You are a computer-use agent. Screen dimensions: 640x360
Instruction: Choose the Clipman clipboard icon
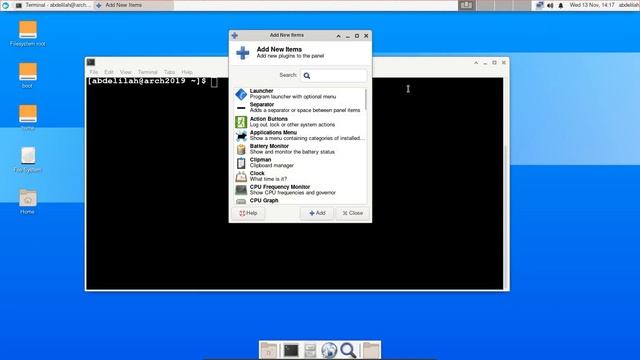point(241,163)
